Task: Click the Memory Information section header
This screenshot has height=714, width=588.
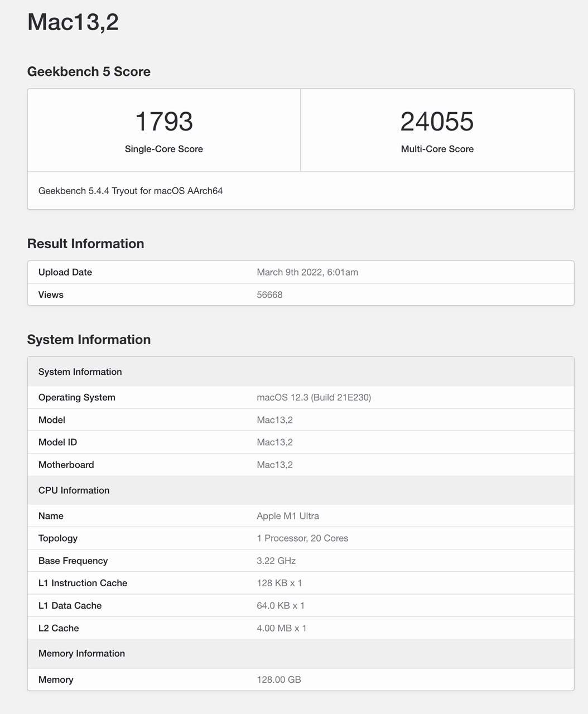Action: [81, 653]
